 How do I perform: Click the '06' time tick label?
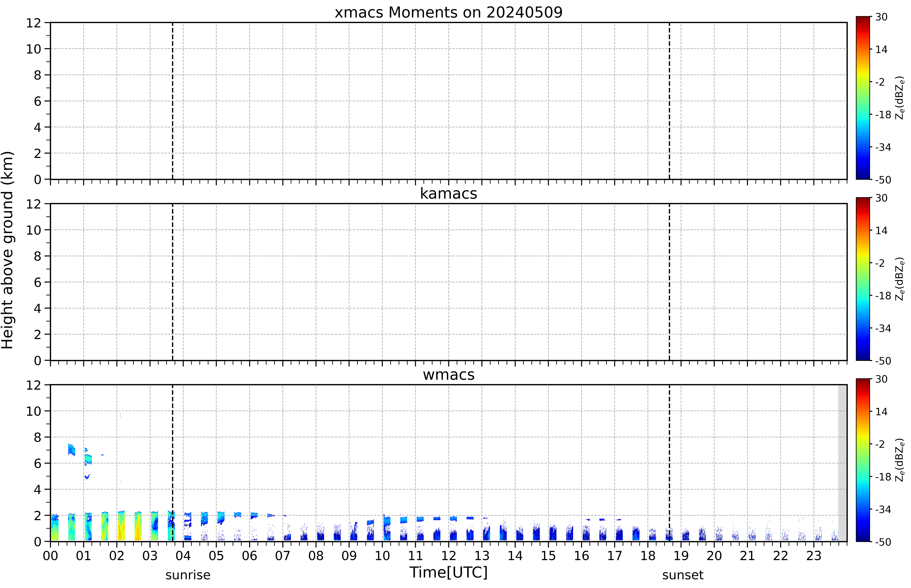(x=250, y=556)
